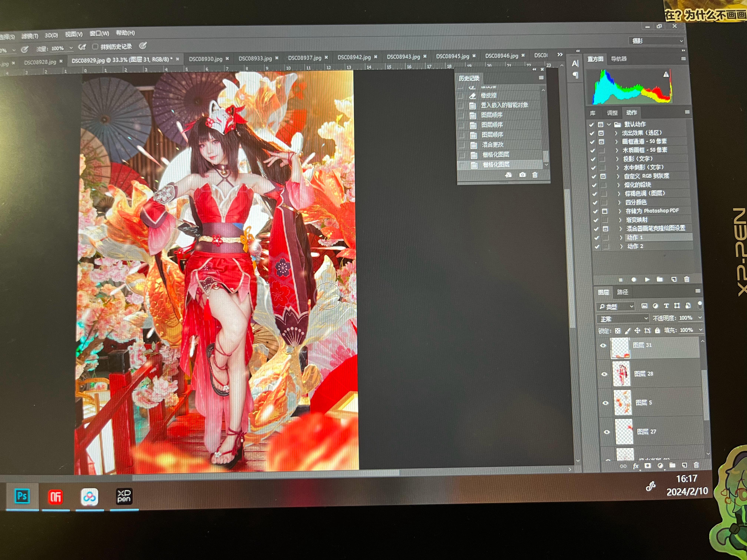Lock layer position move icon
Image resolution: width=747 pixels, height=560 pixels.
[x=637, y=331]
